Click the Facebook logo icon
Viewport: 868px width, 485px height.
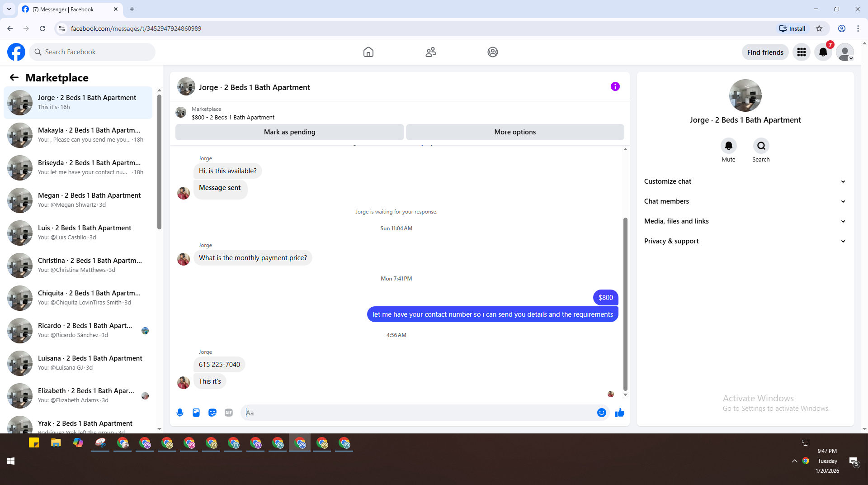click(x=16, y=52)
